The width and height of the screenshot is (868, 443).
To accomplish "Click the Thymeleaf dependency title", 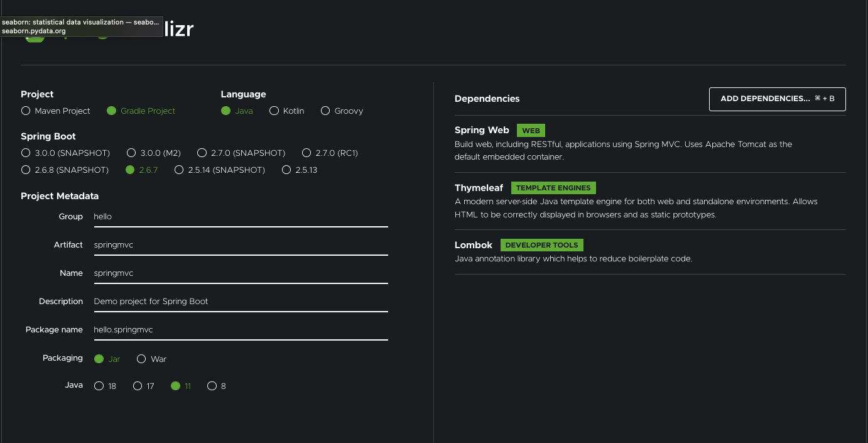I will 479,187.
